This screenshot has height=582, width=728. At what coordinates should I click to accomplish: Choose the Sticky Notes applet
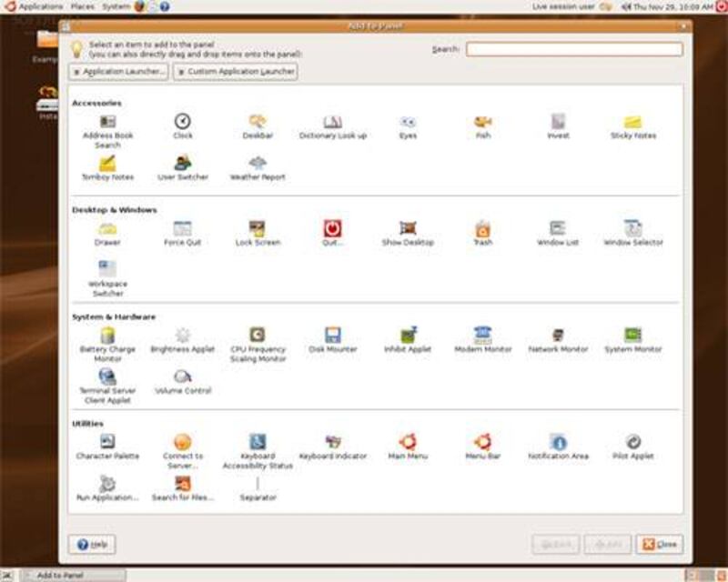[632, 122]
